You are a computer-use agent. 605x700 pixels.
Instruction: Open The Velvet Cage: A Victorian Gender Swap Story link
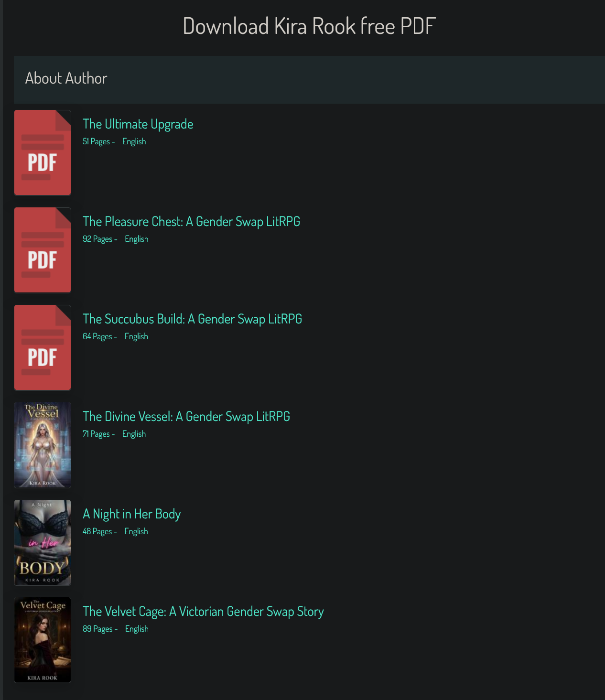[203, 612]
